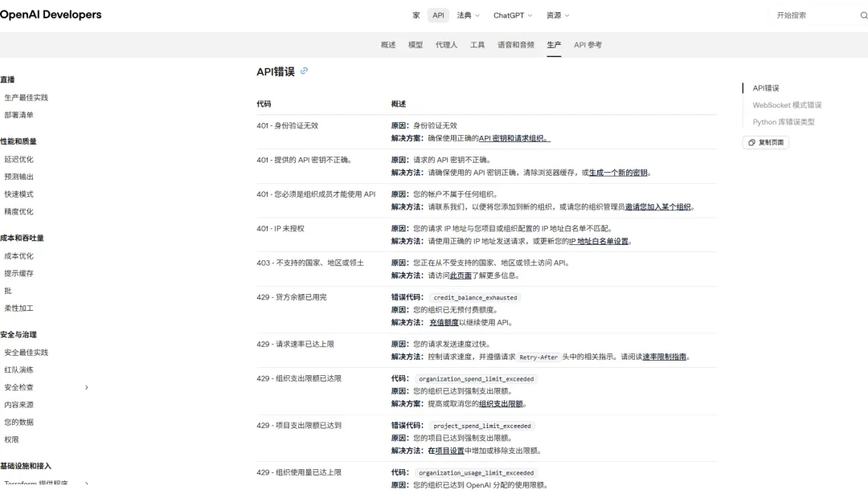Click the 403 - 不支持的国家、地区或领土 cell
The image size is (868, 494).
[x=310, y=263]
